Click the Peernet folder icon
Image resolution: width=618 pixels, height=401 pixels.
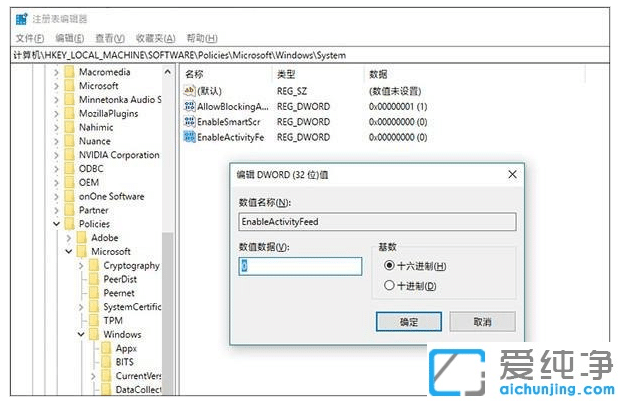click(x=94, y=293)
